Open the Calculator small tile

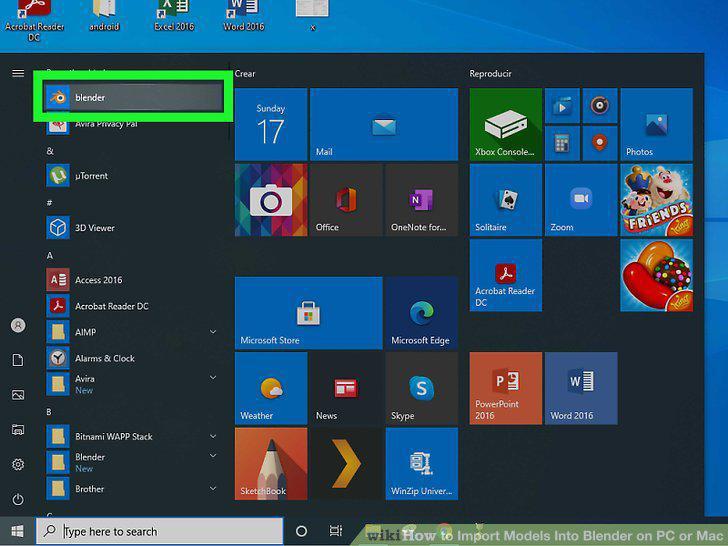[562, 143]
